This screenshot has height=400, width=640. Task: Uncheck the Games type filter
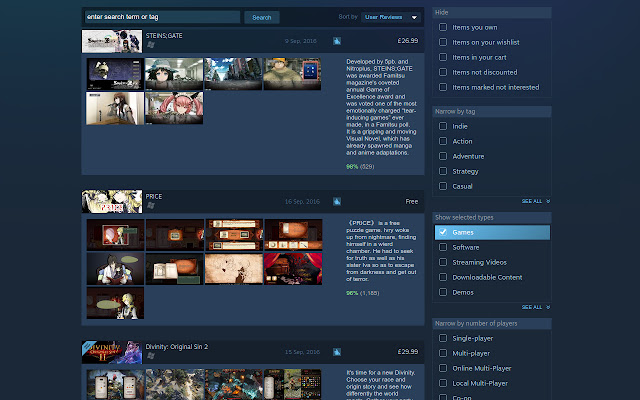[443, 232]
